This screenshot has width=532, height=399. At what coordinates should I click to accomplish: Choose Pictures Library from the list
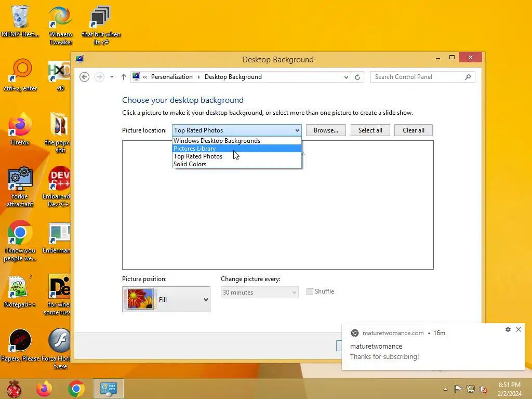pyautogui.click(x=237, y=149)
